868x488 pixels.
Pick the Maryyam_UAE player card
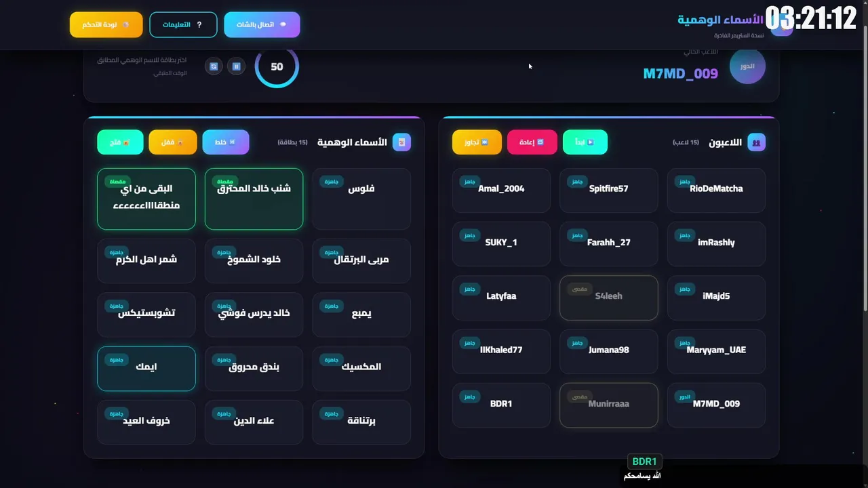[716, 352]
